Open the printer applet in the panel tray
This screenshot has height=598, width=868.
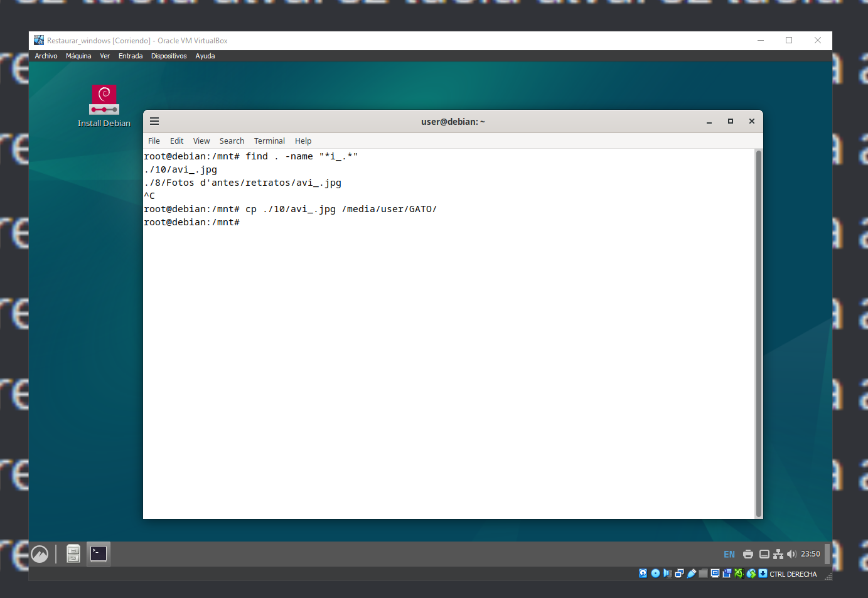coord(747,554)
